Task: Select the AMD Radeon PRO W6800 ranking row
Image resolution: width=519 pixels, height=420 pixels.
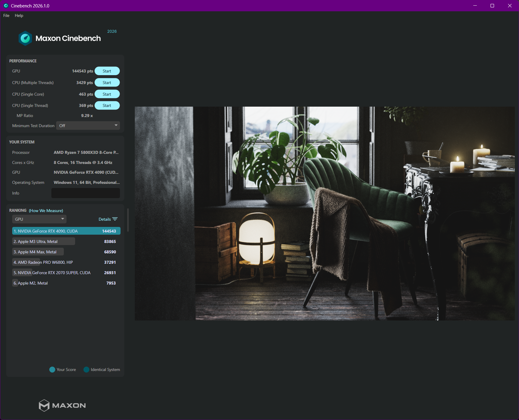Action: (x=66, y=262)
